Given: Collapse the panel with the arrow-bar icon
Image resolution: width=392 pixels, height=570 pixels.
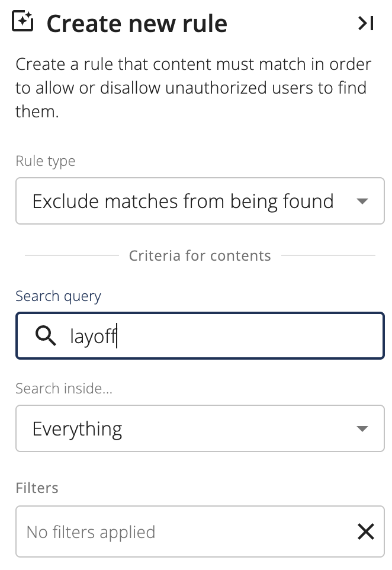Looking at the screenshot, I should point(365,23).
